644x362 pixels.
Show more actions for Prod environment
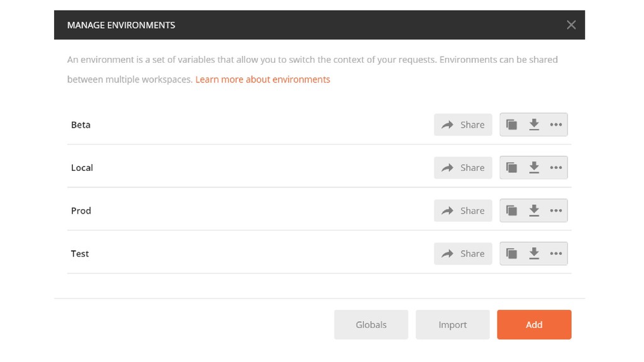[x=556, y=211]
